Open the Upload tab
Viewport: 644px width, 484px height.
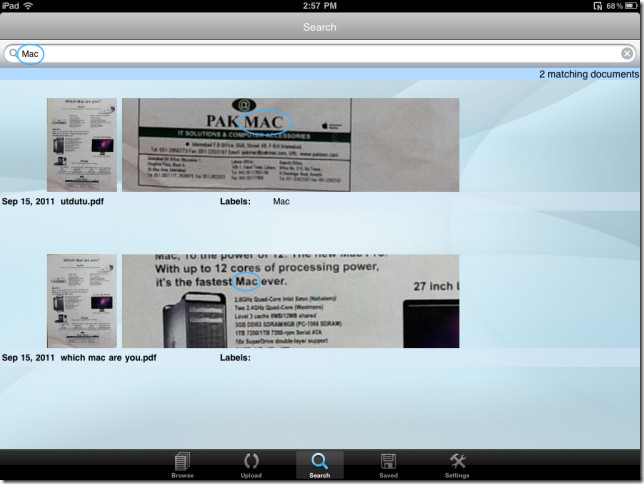coord(251,465)
